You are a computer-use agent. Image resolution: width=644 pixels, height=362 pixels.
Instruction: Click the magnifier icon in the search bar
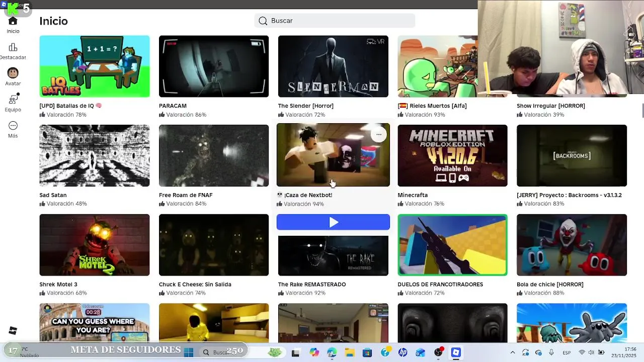pos(263,21)
